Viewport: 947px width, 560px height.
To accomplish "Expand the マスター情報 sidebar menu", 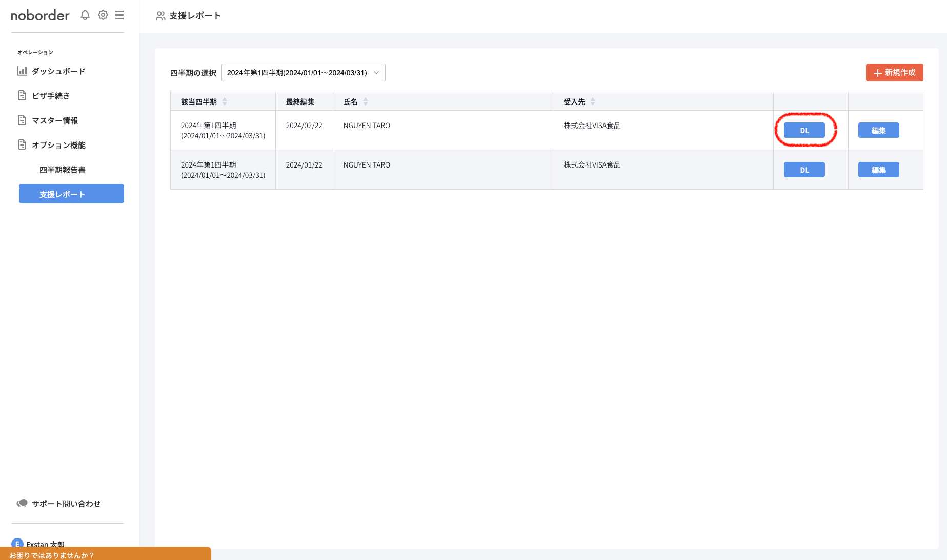I will (x=55, y=120).
